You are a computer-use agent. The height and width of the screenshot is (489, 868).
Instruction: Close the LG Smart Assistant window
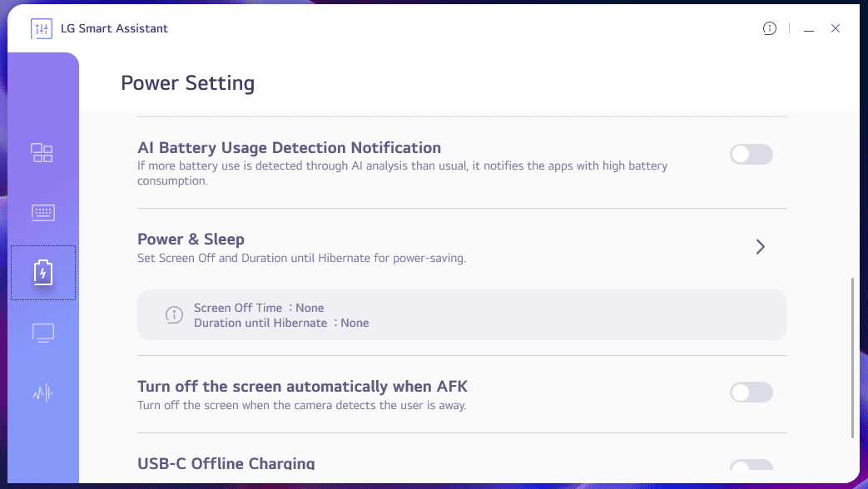(x=836, y=28)
